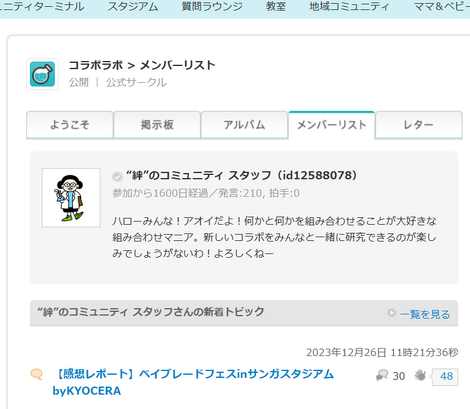Open the レター tab
470x409 pixels.
point(419,125)
